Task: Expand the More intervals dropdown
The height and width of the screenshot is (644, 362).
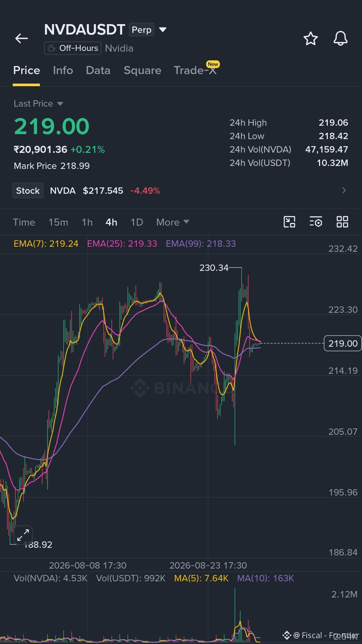Action: pos(173,222)
